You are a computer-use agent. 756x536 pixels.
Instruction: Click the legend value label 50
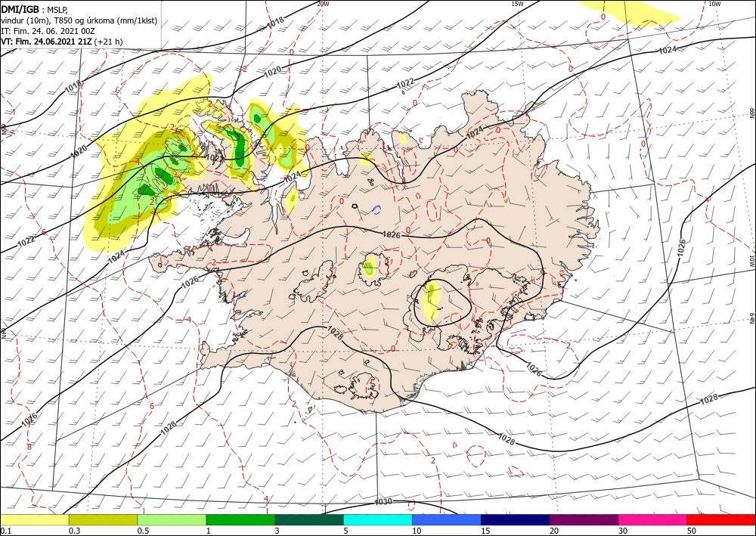pos(692,531)
